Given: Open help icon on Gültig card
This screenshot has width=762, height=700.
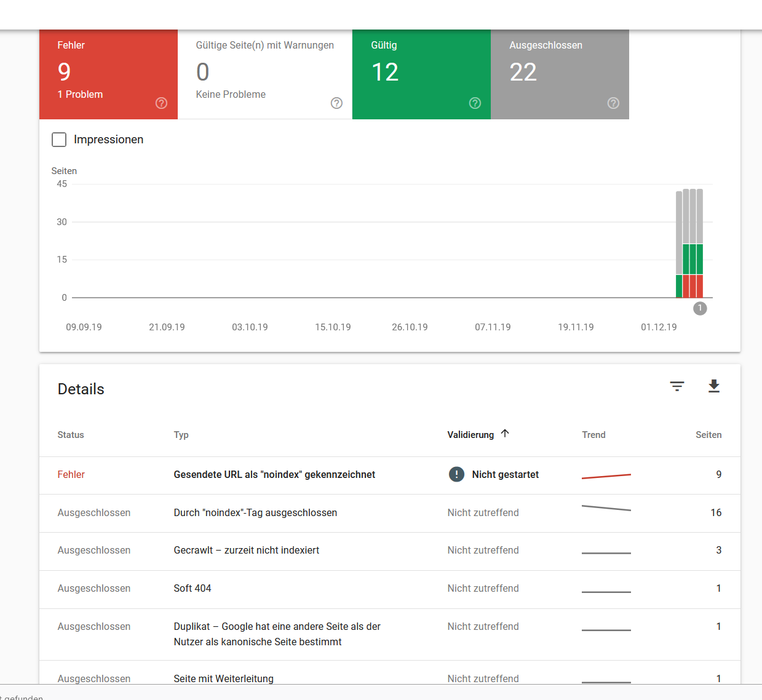Looking at the screenshot, I should [x=475, y=103].
